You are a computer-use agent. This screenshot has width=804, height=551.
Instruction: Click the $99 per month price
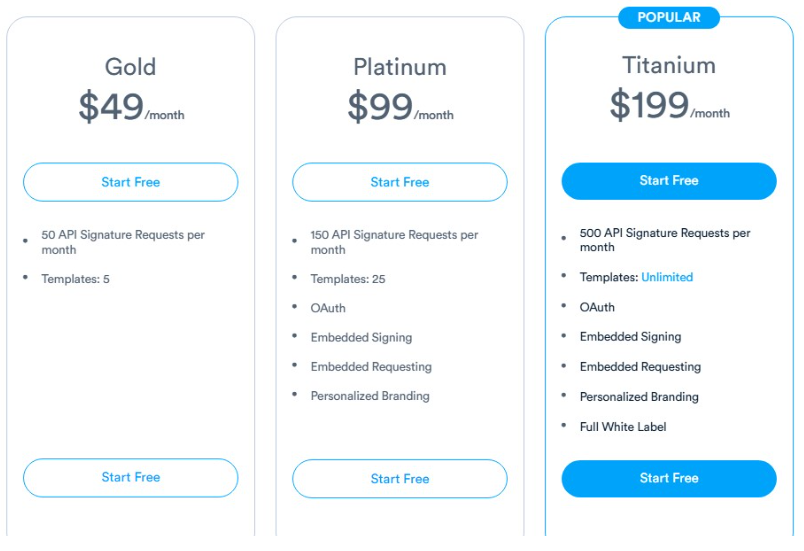coord(399,107)
